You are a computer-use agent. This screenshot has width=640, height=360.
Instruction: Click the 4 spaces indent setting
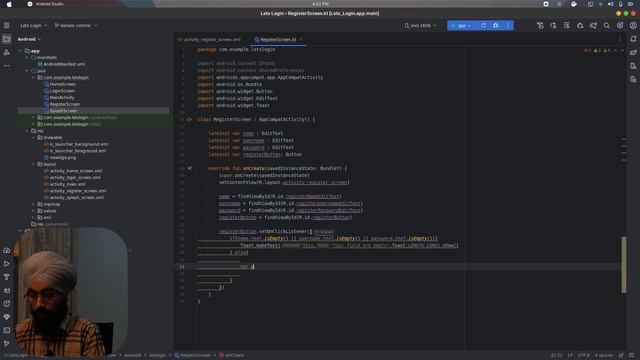click(x=604, y=356)
